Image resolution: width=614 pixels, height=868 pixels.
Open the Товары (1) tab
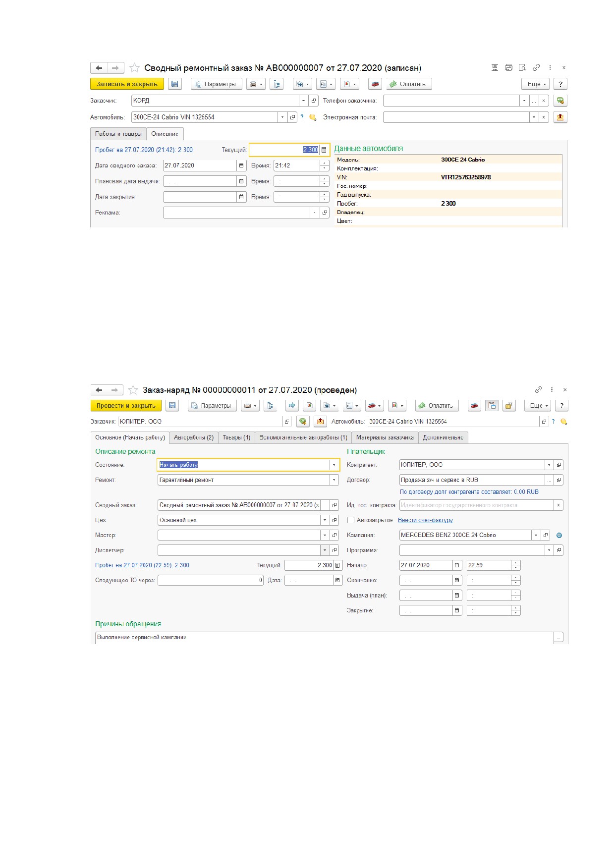[x=236, y=437]
